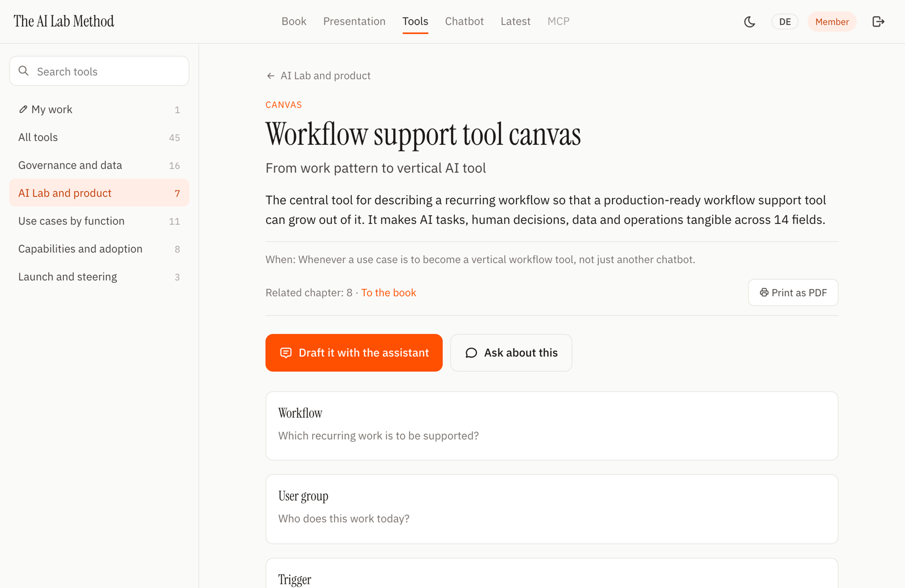This screenshot has height=588, width=905.
Task: Open Capabilities and adoption category
Action: [99, 249]
